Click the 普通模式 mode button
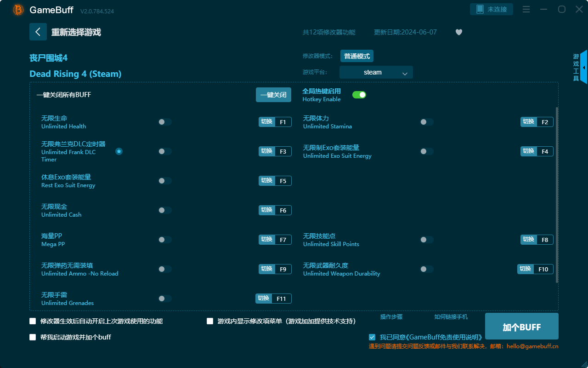 pos(357,56)
